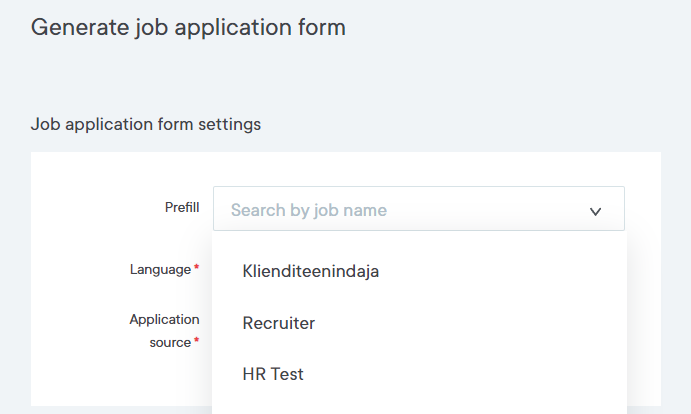Click white settings panel right of dropdown

click(643, 300)
